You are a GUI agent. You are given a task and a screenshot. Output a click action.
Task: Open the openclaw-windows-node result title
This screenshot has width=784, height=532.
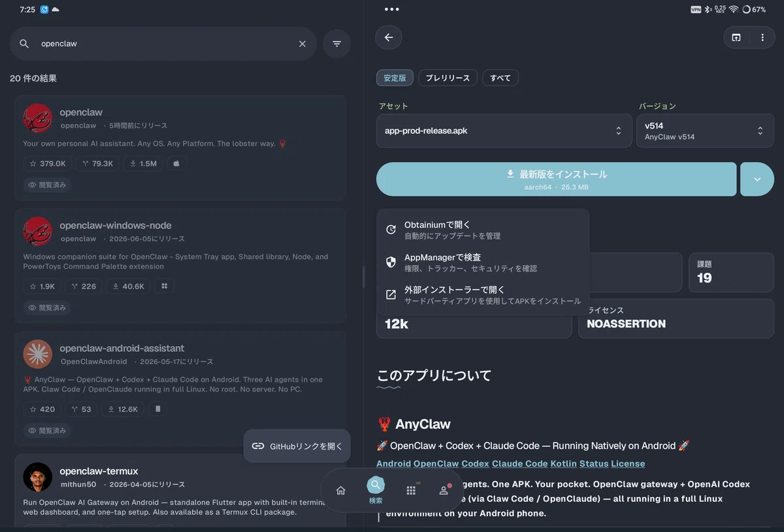[116, 225]
